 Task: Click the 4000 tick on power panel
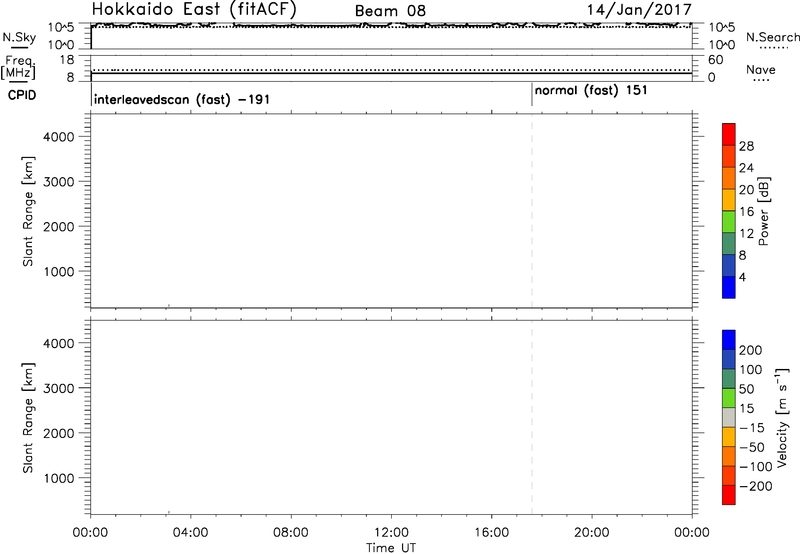pos(59,137)
